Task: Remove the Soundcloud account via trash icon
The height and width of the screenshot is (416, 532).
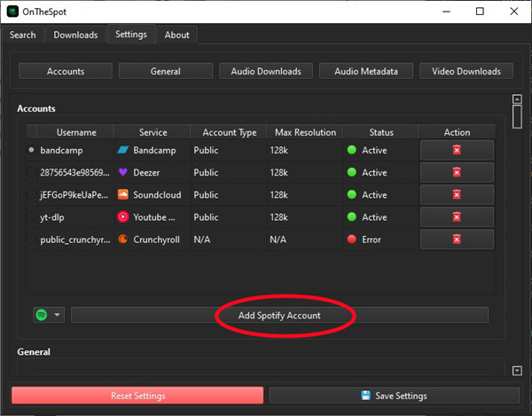Action: 457,194
